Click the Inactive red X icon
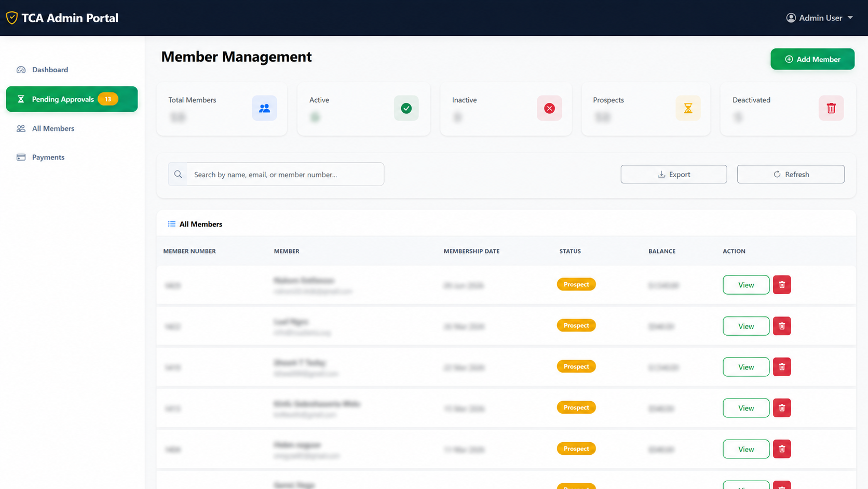Image resolution: width=868 pixels, height=489 pixels. coord(549,108)
